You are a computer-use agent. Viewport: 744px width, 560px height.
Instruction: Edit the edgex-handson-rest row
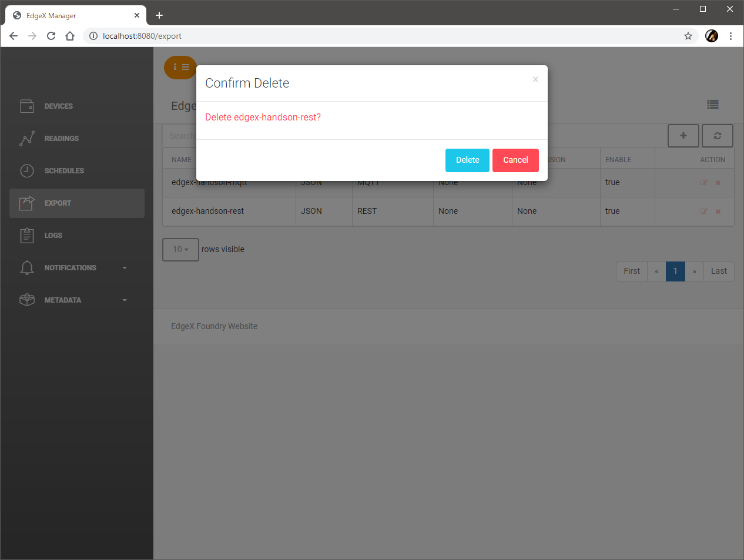(703, 212)
